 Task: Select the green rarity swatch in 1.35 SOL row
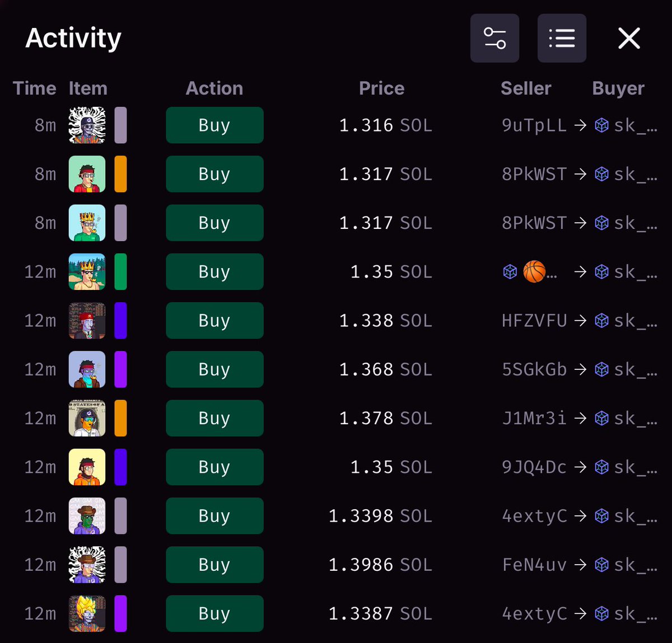click(x=120, y=272)
